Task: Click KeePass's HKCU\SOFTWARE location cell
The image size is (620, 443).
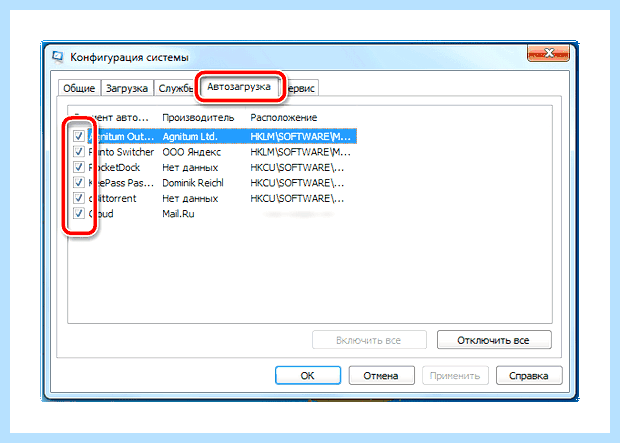Action: pyautogui.click(x=297, y=183)
